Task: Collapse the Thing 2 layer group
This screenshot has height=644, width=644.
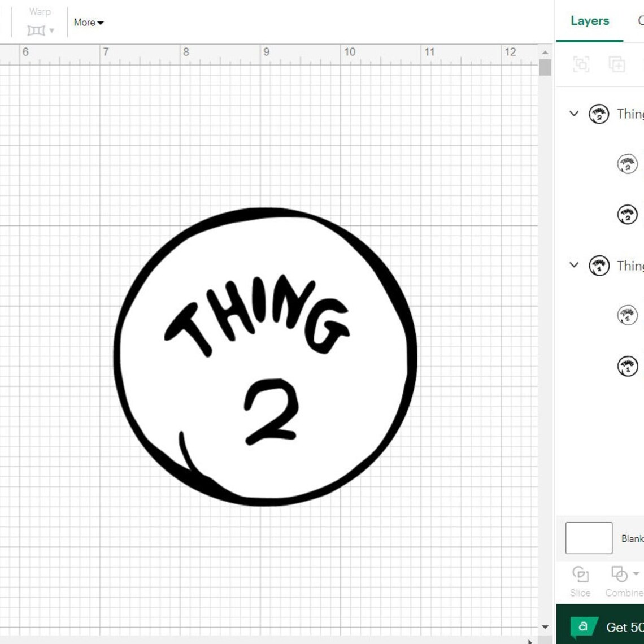Action: tap(573, 114)
